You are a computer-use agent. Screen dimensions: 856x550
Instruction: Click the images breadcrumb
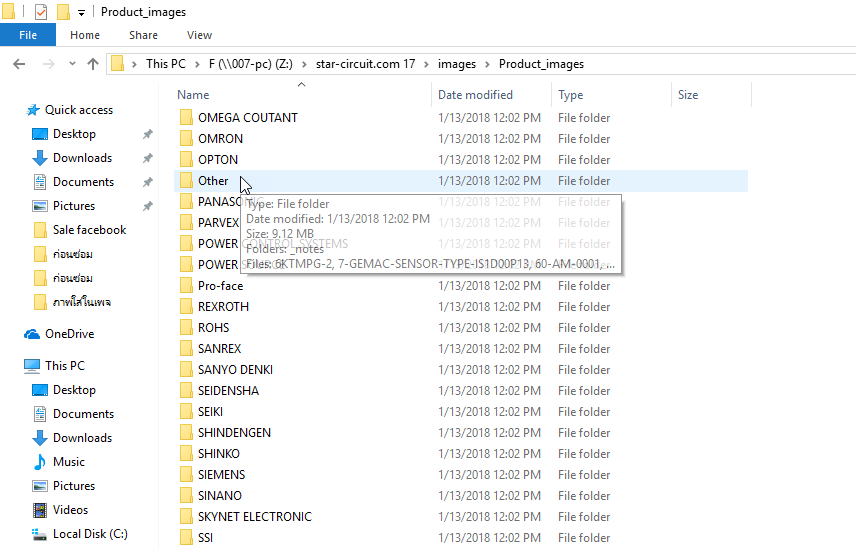(456, 64)
